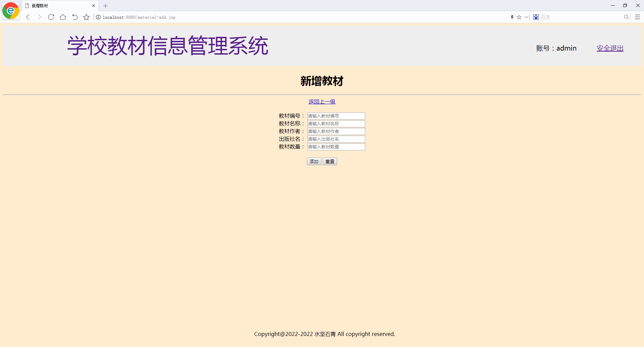Click the back navigation arrow

tap(28, 17)
